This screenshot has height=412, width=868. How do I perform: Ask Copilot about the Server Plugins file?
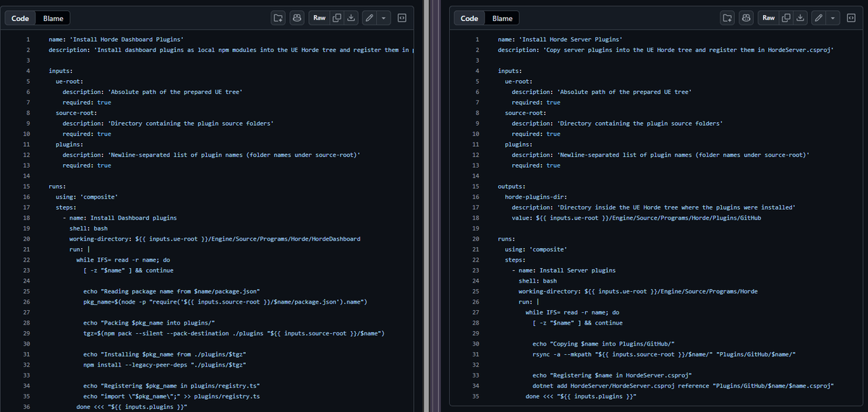pos(746,17)
